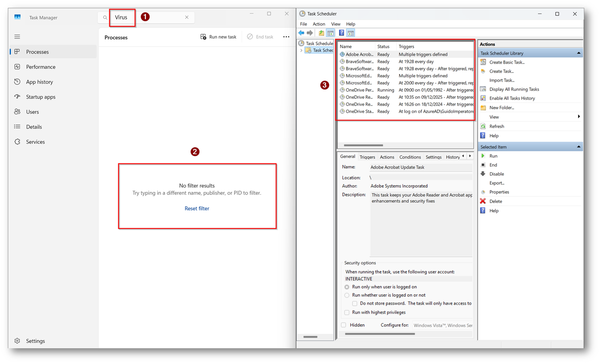Click the task details pane horizontal scrollbar
The height and width of the screenshot is (364, 600).
coord(380,334)
